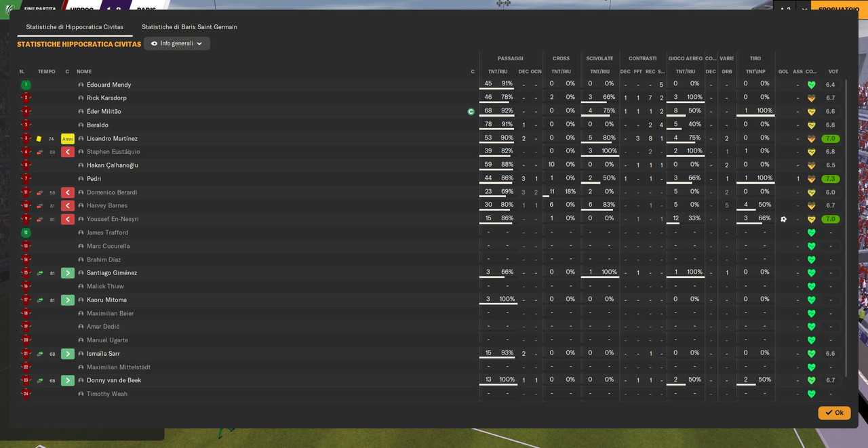Click the red substituted-off arrow for Domenico Berardi
Image resolution: width=868 pixels, height=448 pixels.
(68, 192)
